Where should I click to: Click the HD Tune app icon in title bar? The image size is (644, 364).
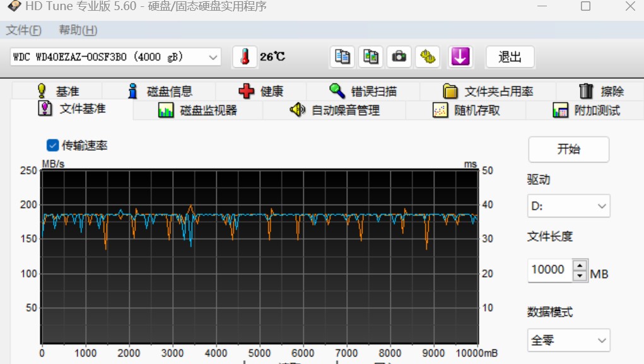[14, 6]
